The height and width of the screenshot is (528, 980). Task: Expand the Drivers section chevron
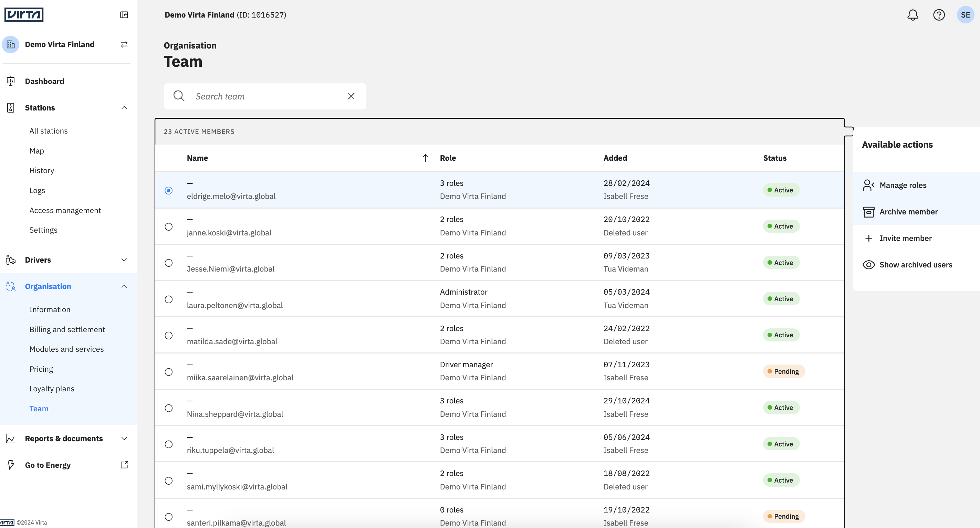(x=124, y=260)
